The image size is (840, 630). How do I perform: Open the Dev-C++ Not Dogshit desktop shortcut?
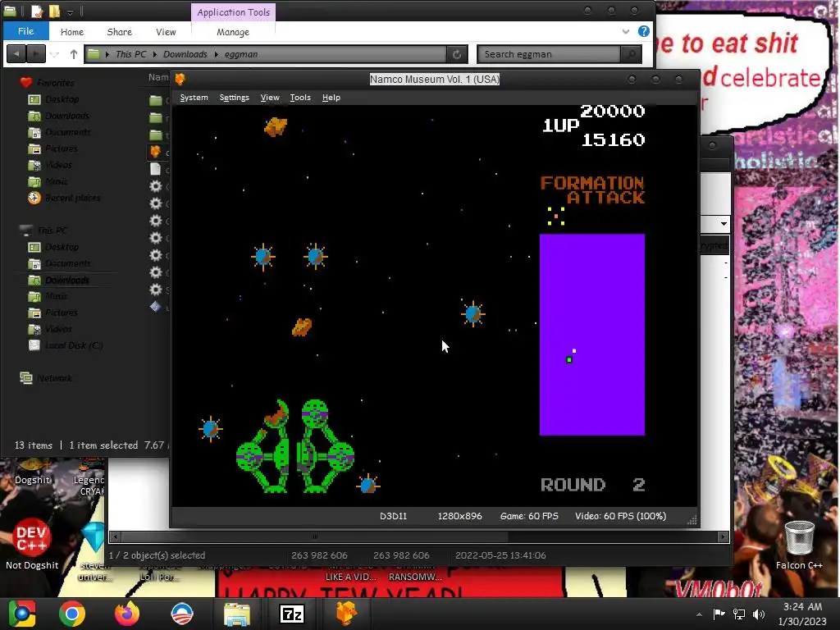coord(32,544)
